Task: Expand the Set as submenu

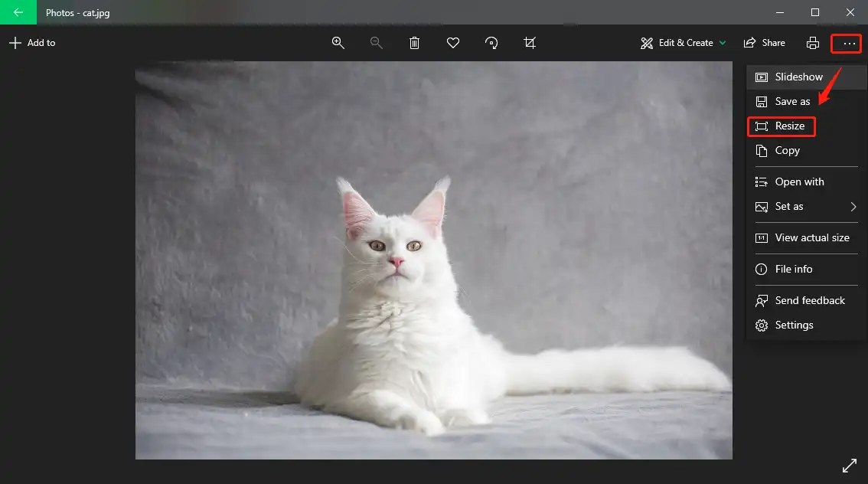Action: point(788,206)
